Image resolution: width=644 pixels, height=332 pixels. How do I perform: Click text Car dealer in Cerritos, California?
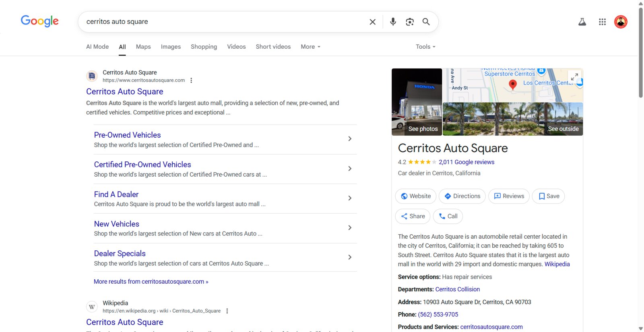[439, 173]
